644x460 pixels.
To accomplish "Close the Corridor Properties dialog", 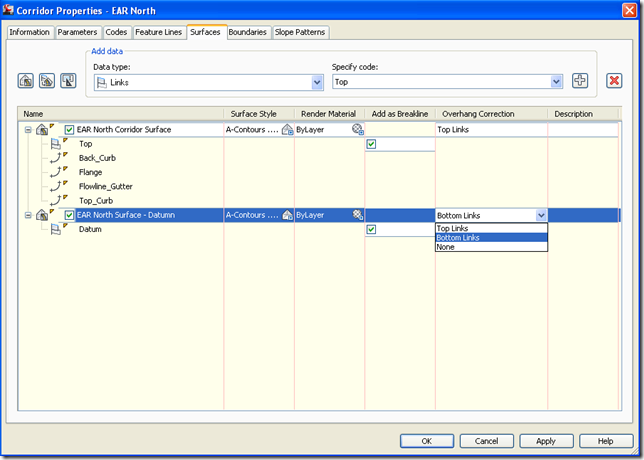I will point(629,10).
